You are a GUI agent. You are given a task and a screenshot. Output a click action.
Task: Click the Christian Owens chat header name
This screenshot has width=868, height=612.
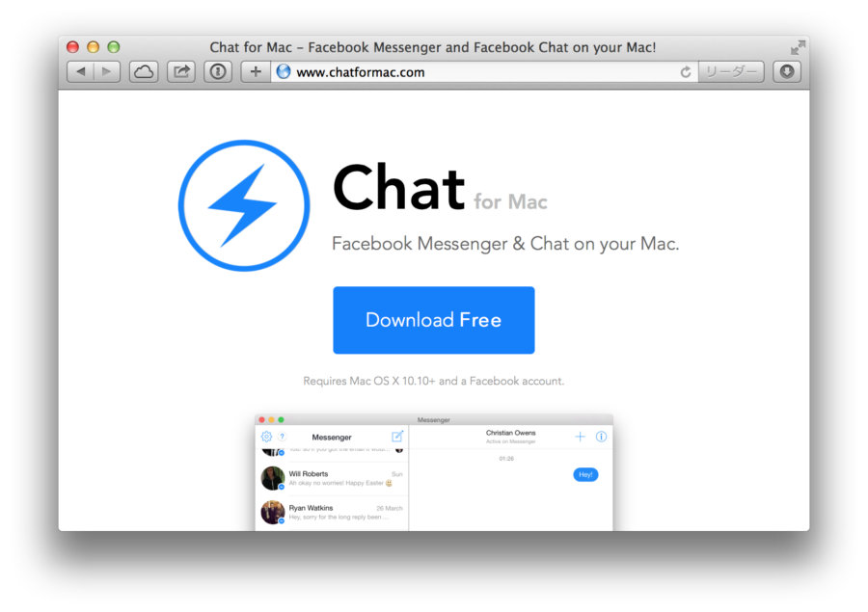point(510,433)
